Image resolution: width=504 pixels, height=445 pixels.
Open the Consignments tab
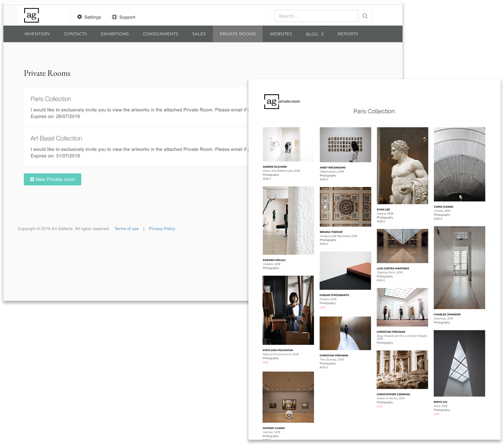coord(160,34)
